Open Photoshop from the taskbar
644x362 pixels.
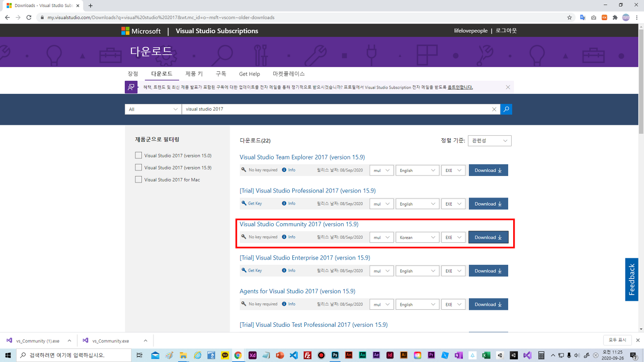[335, 355]
